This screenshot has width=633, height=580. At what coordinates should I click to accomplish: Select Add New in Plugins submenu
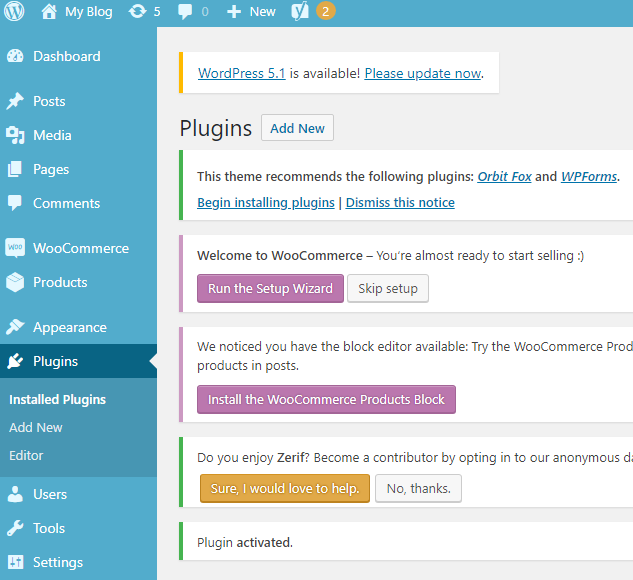(x=36, y=427)
